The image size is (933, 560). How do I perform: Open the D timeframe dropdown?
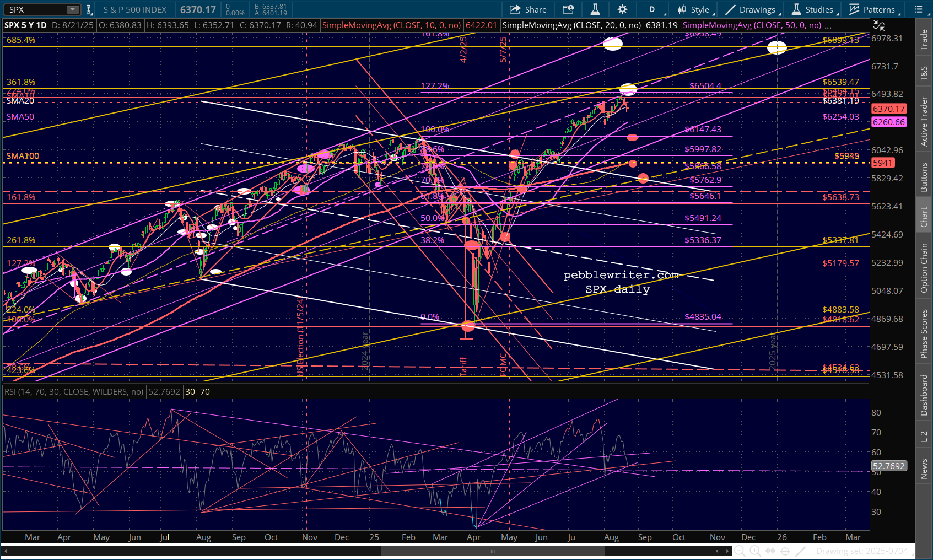(652, 9)
